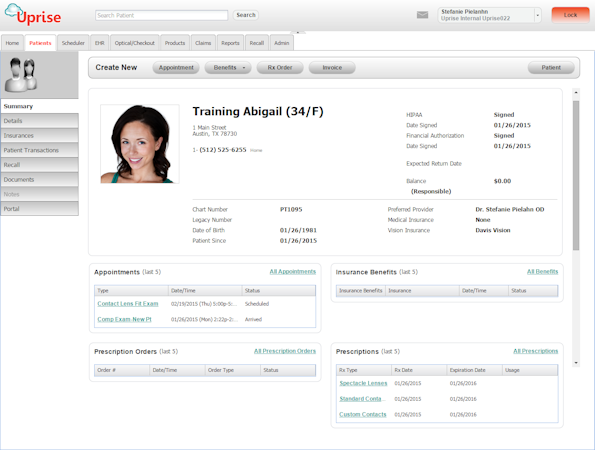Open the user account dropdown arrow
595x450 pixels.
click(x=537, y=15)
